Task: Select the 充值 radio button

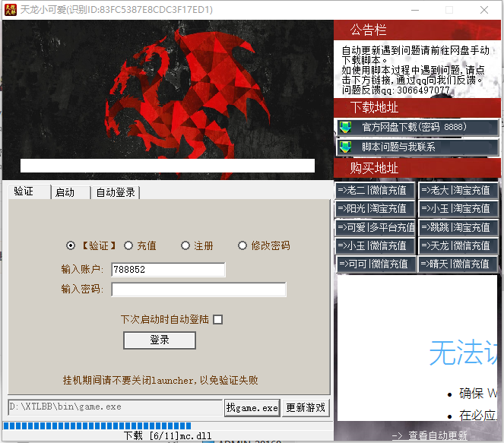Action: 128,245
